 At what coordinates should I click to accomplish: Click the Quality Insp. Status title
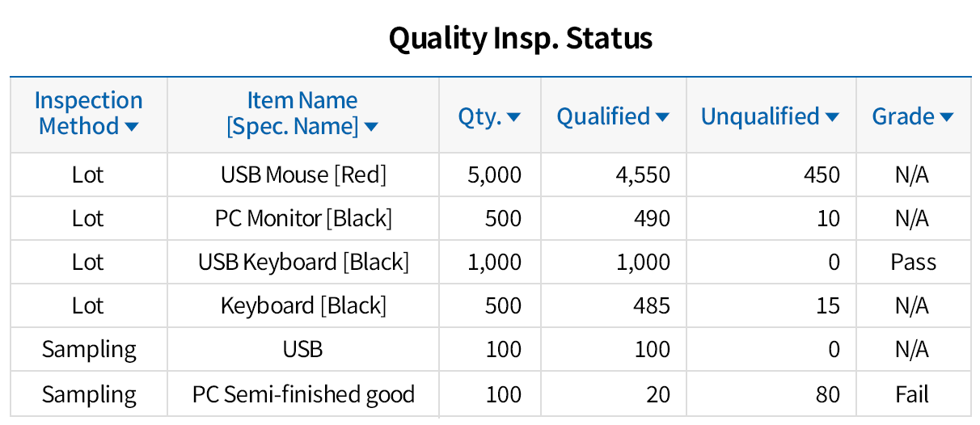tap(520, 38)
